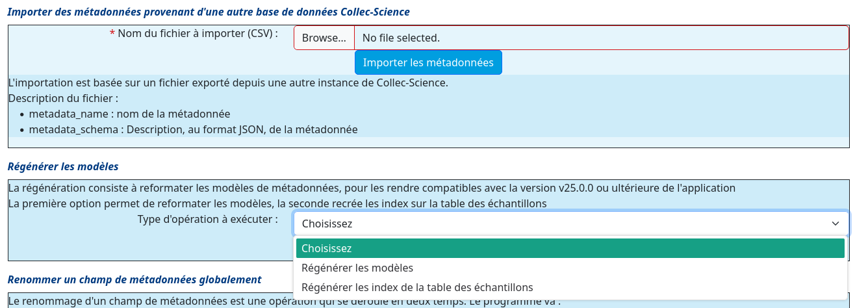Click the 'metadata_schema' JSON description bullet
The image size is (868, 308).
point(194,129)
